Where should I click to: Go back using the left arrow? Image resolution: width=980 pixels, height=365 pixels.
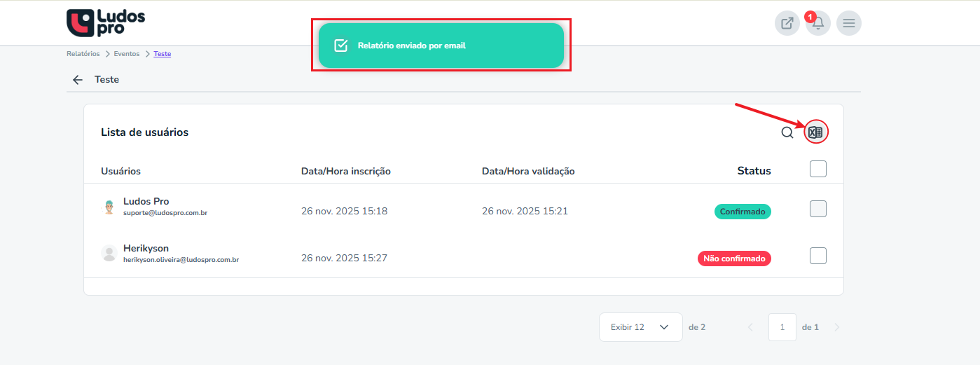(x=78, y=80)
